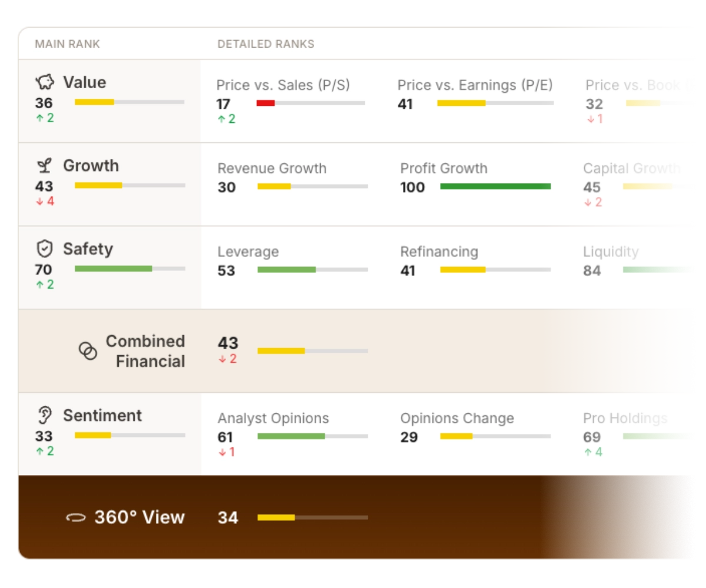Click the green up arrow under Safety 70
The image size is (706, 588).
tap(39, 285)
